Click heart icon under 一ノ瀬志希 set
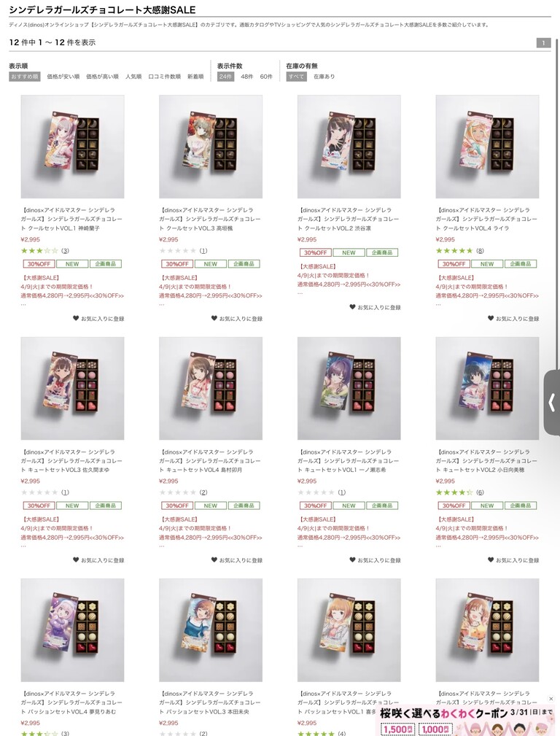 [x=352, y=559]
